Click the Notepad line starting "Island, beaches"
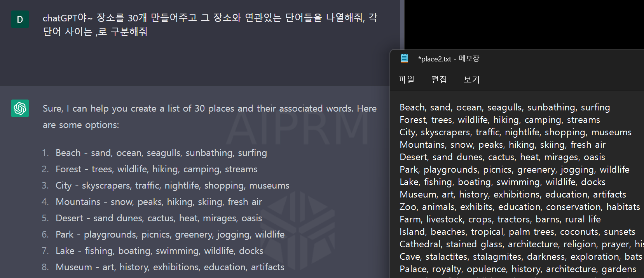This screenshot has height=278, width=644. (518, 232)
